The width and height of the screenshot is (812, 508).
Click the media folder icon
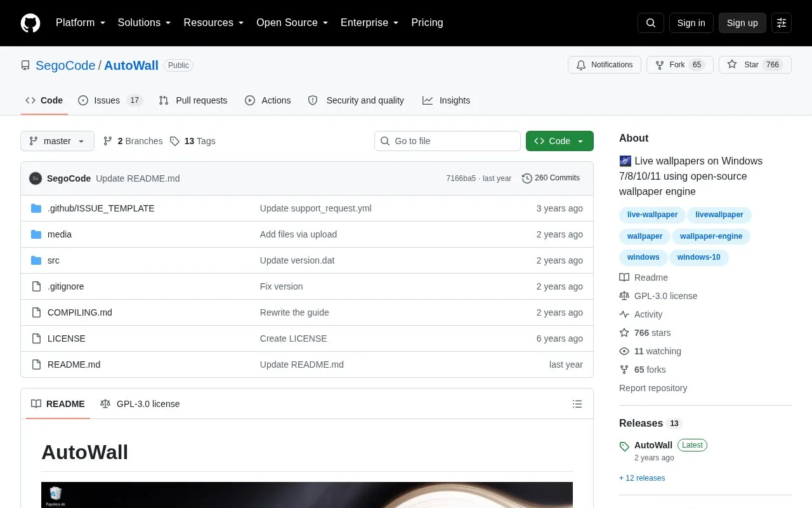[x=36, y=234]
